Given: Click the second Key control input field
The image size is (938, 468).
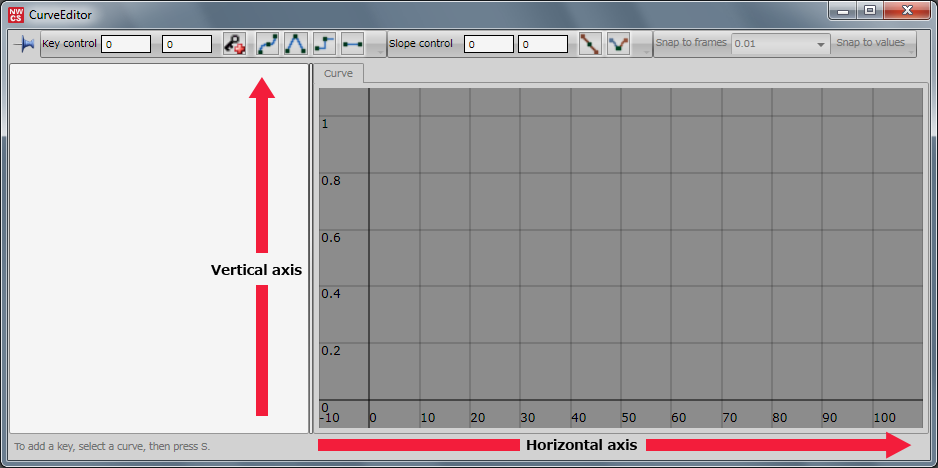Looking at the screenshot, I should (187, 44).
